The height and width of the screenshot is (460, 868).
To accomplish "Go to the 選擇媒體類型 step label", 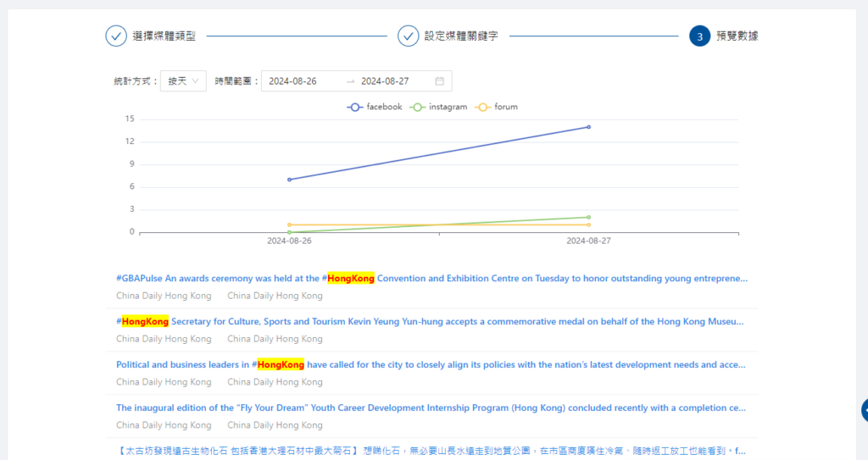I will click(164, 36).
